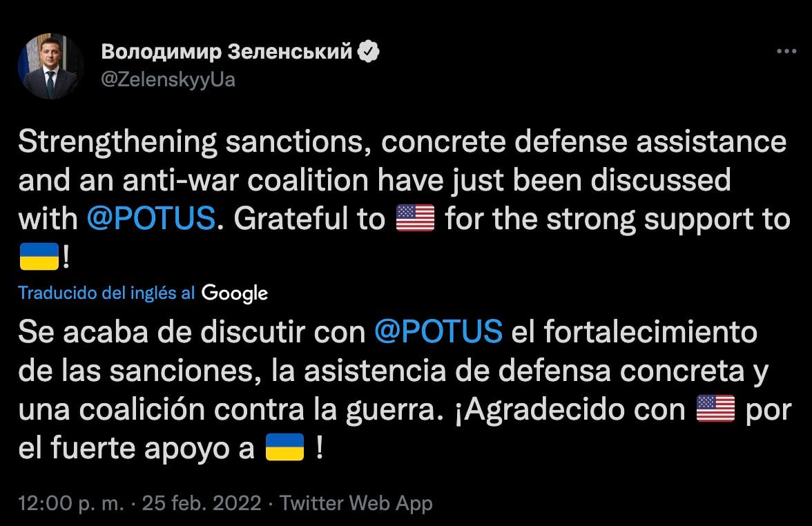Click the @POTUS mention in Spanish translation
The width and height of the screenshot is (812, 526).
pyautogui.click(x=438, y=332)
